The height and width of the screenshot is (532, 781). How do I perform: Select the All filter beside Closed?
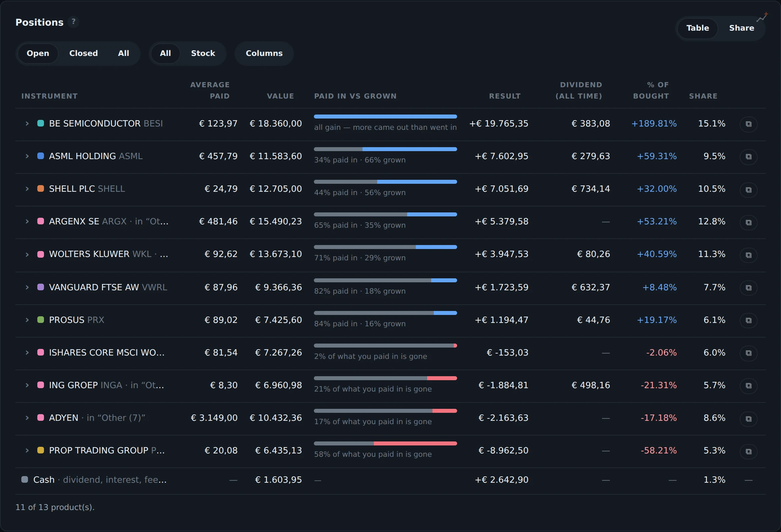tap(123, 53)
